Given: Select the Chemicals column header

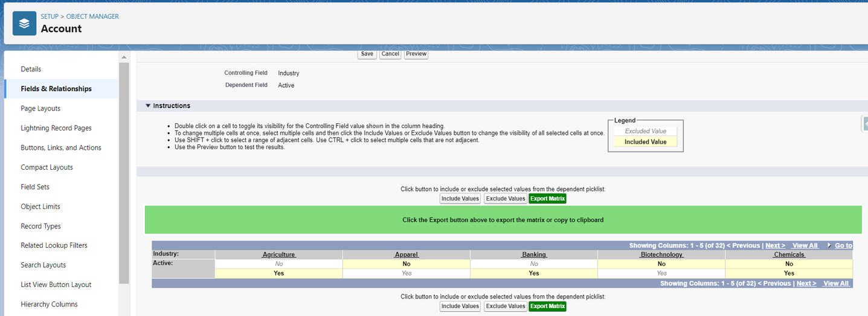Looking at the screenshot, I should point(789,254).
